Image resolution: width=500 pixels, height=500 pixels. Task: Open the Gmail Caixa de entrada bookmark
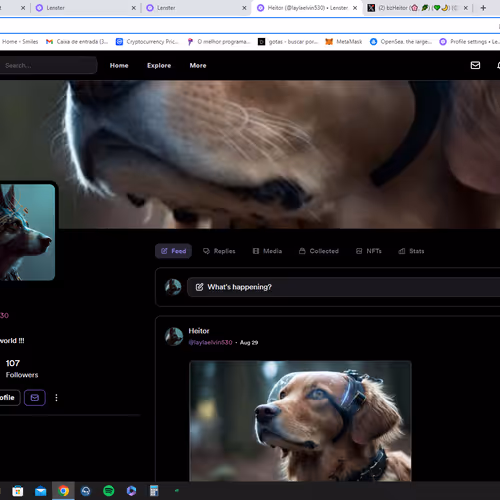pyautogui.click(x=77, y=42)
